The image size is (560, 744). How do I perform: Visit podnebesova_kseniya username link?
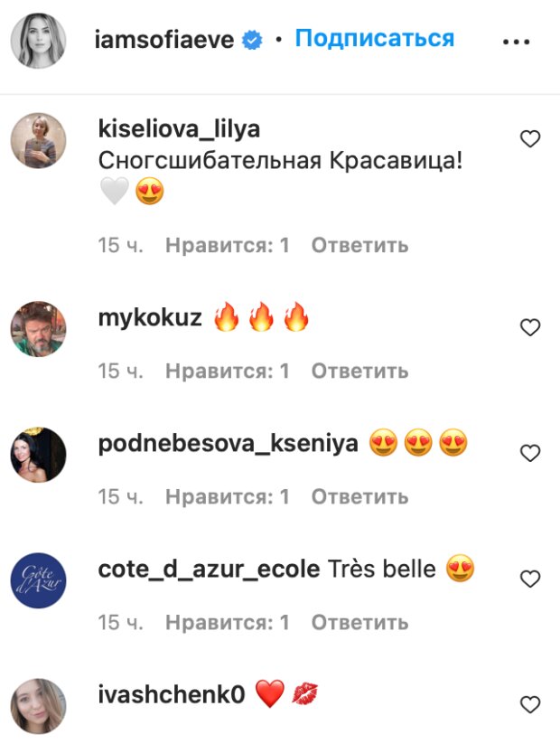coord(229,444)
